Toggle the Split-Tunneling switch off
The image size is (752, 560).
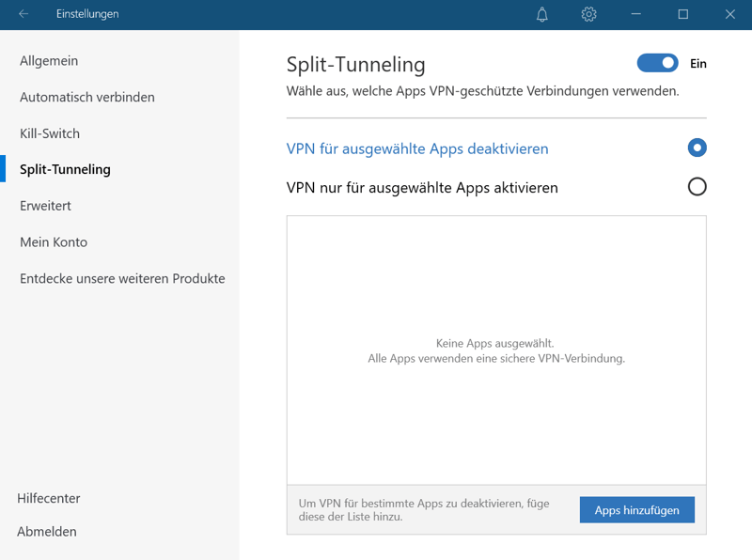pos(657,63)
